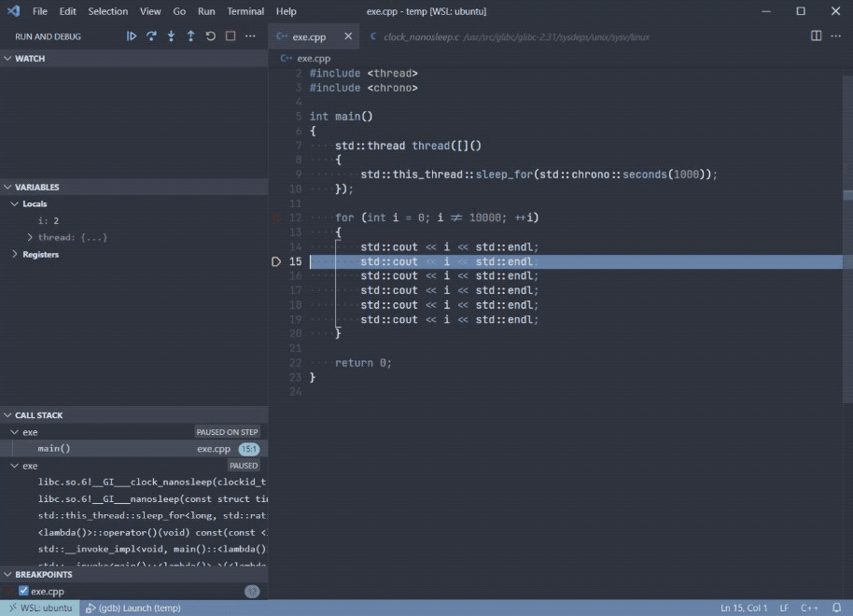Collapse the VARIABLES section
The height and width of the screenshot is (616, 853).
coord(7,187)
